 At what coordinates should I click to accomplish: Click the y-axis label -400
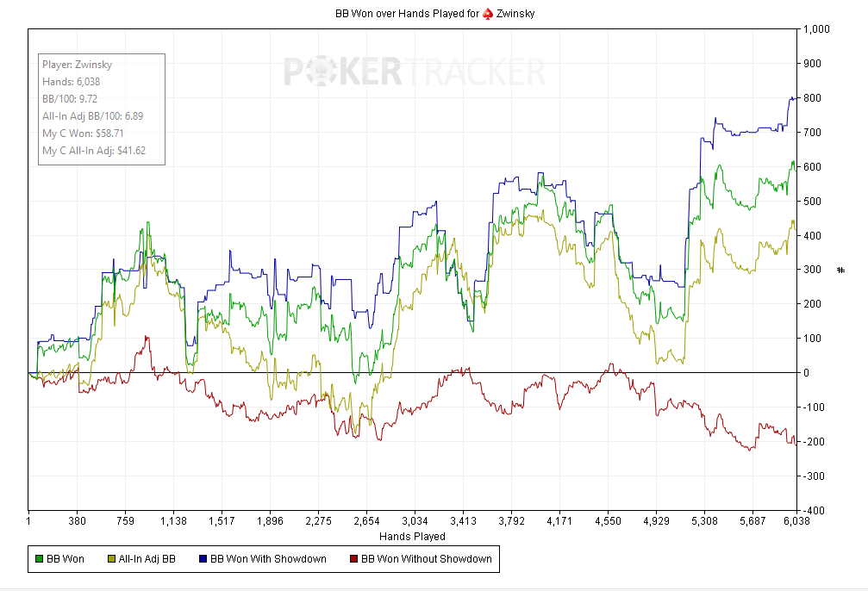click(x=813, y=510)
